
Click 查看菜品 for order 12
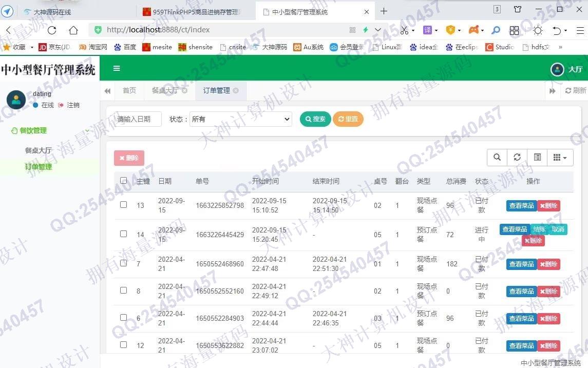pos(522,345)
